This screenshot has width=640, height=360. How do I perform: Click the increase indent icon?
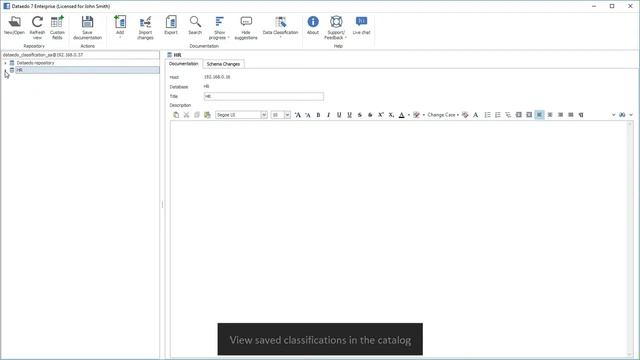529,115
